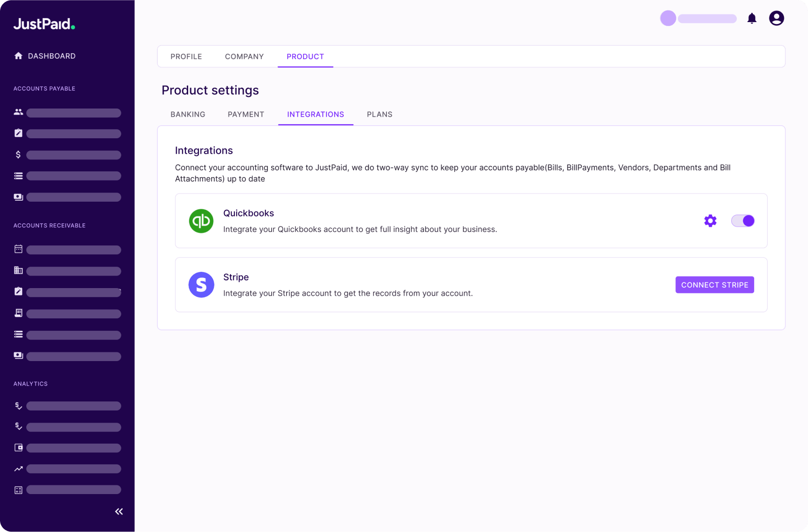Image resolution: width=808 pixels, height=532 pixels.
Task: Select the Banking sub-tab
Action: pyautogui.click(x=188, y=114)
